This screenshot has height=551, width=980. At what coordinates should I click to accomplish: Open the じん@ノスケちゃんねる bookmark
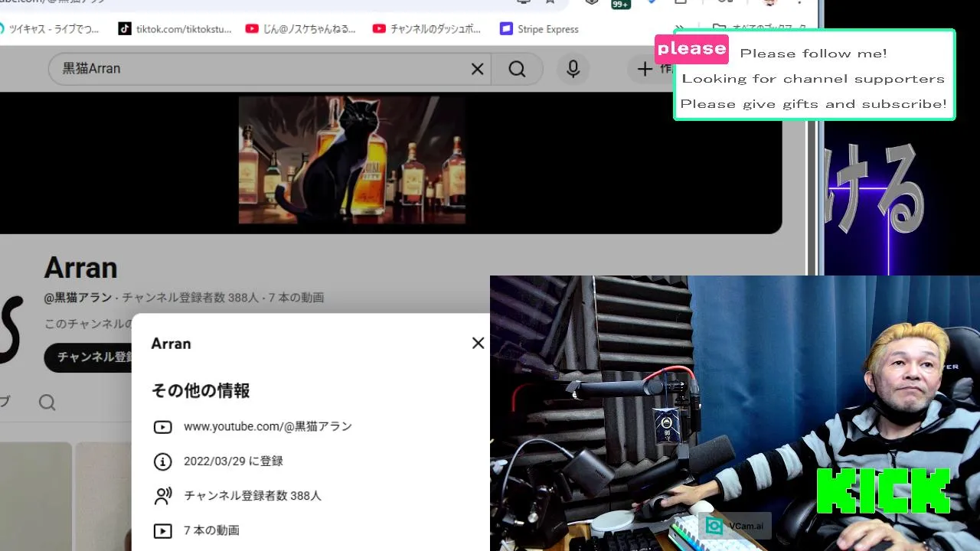tap(301, 29)
